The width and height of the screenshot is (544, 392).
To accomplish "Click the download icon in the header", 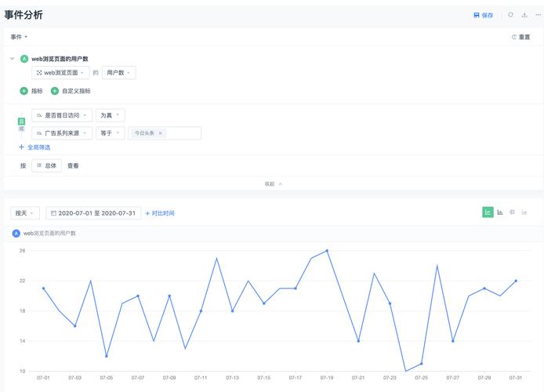I will 524,15.
